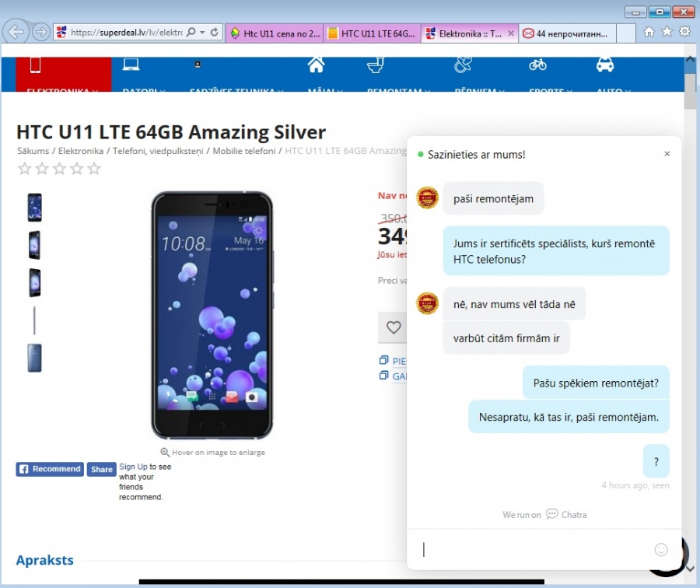Open a new blank browser tab
This screenshot has width=700, height=588.
coord(626,33)
